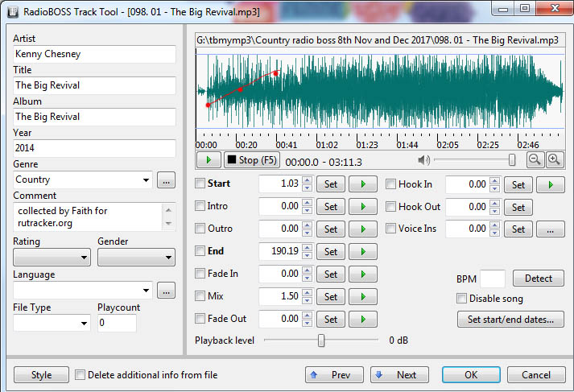This screenshot has width=574, height=392.
Task: Go to the previous track with Prev
Action: [x=335, y=375]
